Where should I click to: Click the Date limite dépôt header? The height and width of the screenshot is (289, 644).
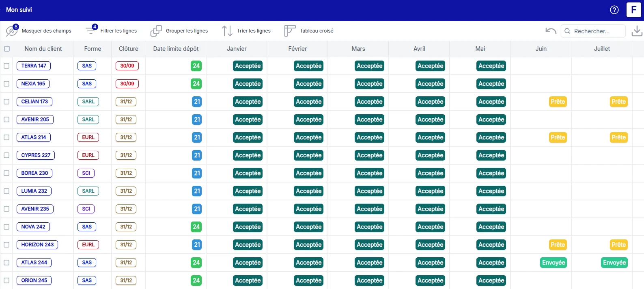(176, 49)
